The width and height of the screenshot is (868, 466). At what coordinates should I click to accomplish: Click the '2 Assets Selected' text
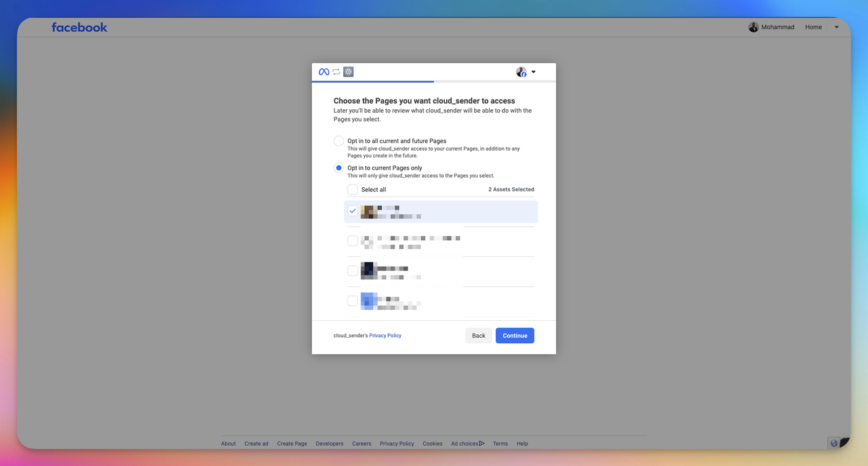(x=511, y=190)
